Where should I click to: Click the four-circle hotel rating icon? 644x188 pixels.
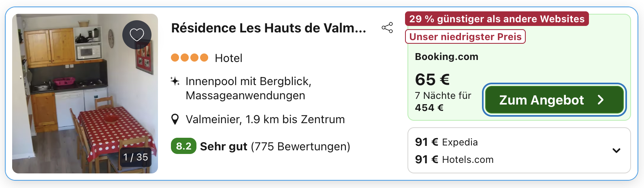click(189, 58)
